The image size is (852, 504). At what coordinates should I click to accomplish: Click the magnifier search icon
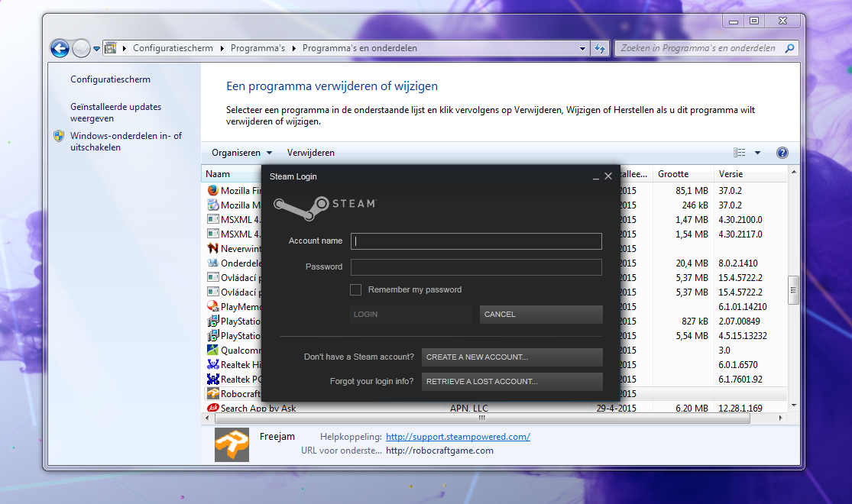point(789,48)
